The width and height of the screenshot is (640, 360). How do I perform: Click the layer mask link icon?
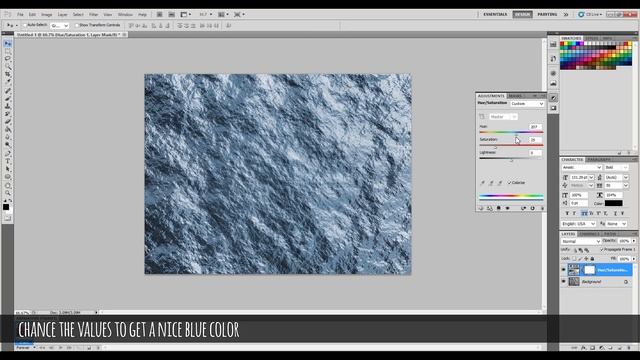pos(582,270)
